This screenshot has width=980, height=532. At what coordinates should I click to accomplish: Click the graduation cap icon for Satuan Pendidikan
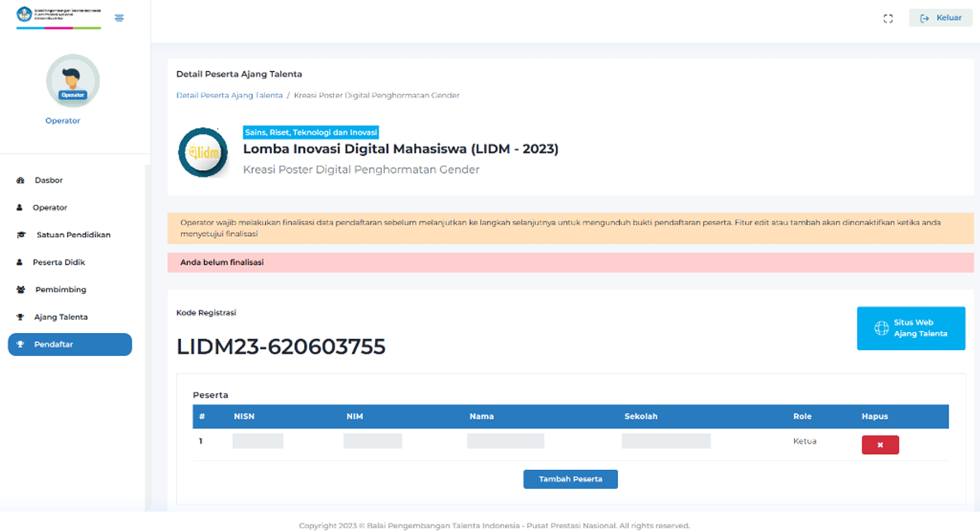(21, 235)
